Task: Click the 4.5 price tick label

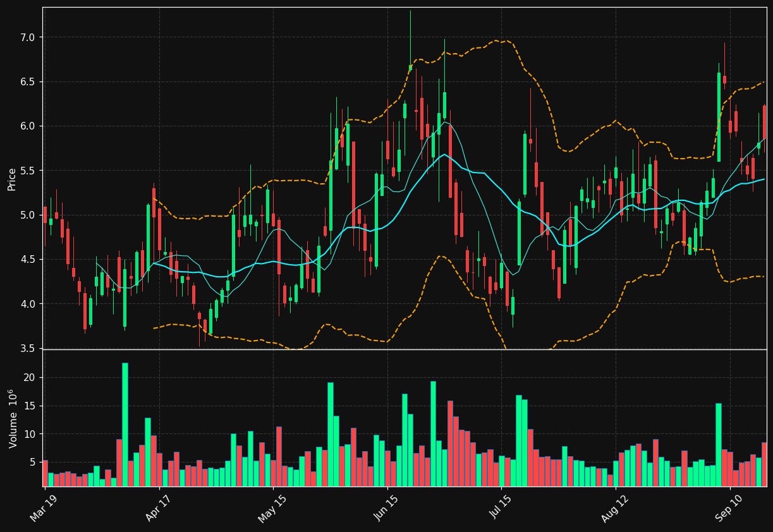Action: tap(28, 260)
